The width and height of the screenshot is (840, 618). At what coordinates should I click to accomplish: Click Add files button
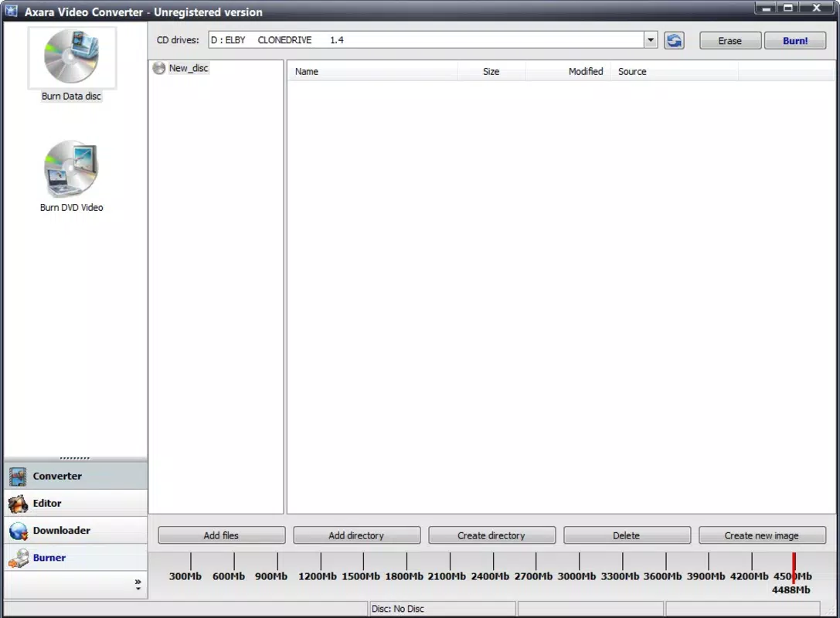221,535
